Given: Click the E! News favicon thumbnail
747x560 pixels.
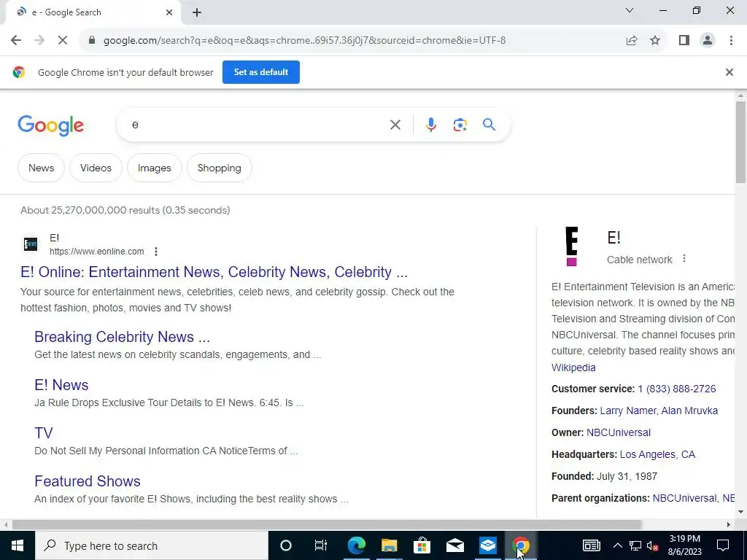Looking at the screenshot, I should [x=31, y=244].
